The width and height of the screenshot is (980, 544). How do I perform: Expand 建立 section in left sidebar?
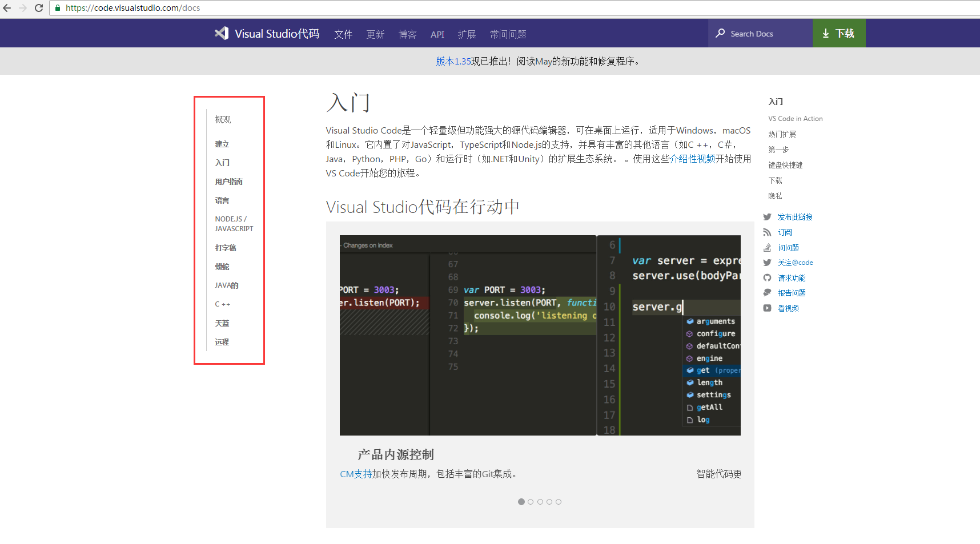click(222, 144)
